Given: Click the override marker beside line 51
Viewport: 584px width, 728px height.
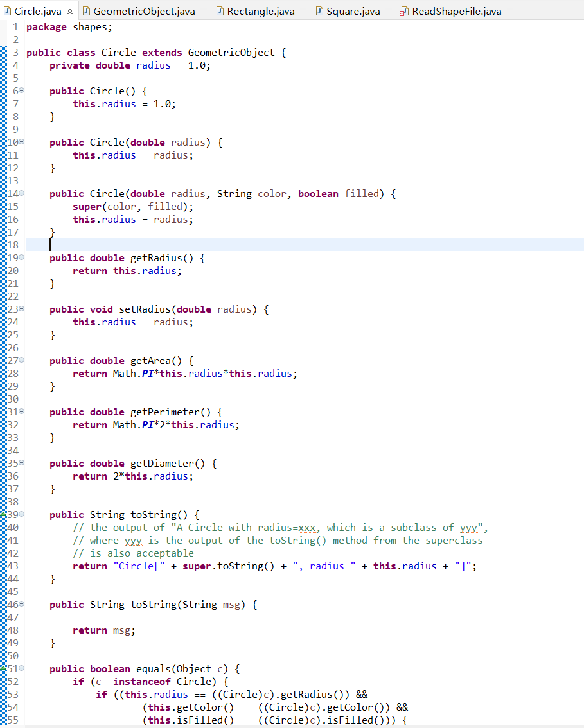Looking at the screenshot, I should coord(4,668).
